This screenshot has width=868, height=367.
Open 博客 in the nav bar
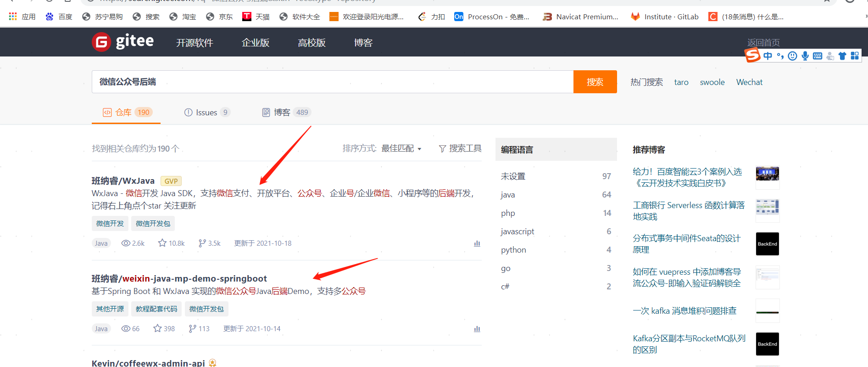coord(363,43)
